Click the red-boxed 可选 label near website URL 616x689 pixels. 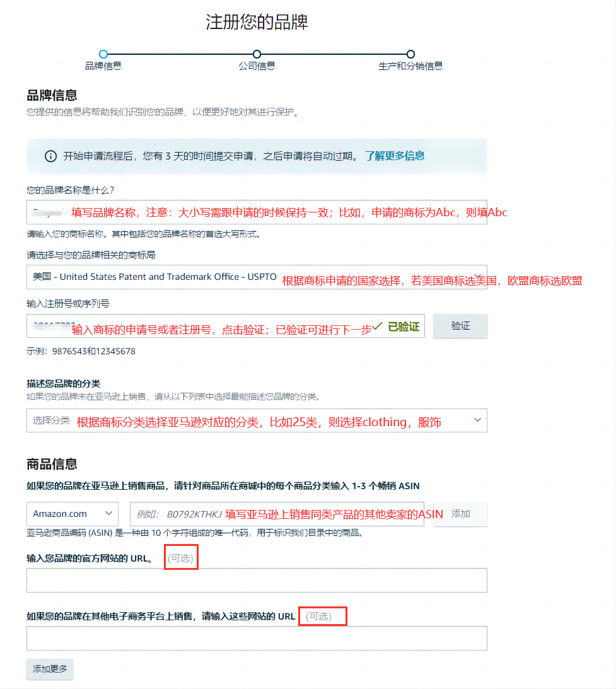pyautogui.click(x=181, y=557)
